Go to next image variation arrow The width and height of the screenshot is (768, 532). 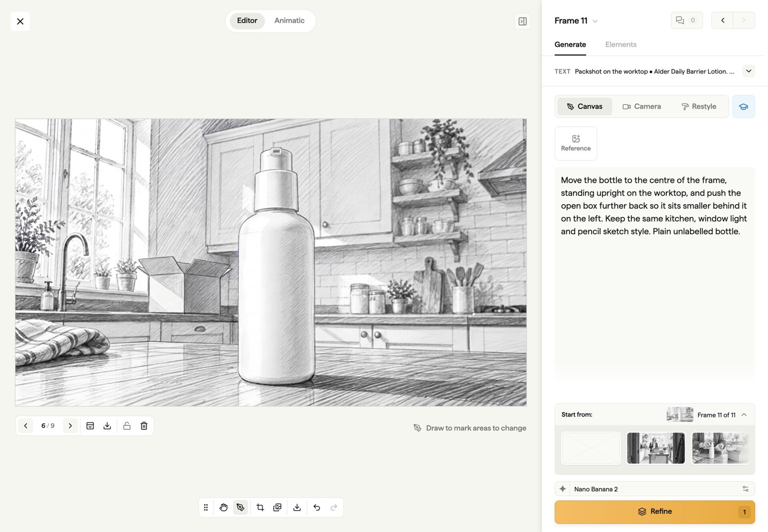pyautogui.click(x=70, y=426)
